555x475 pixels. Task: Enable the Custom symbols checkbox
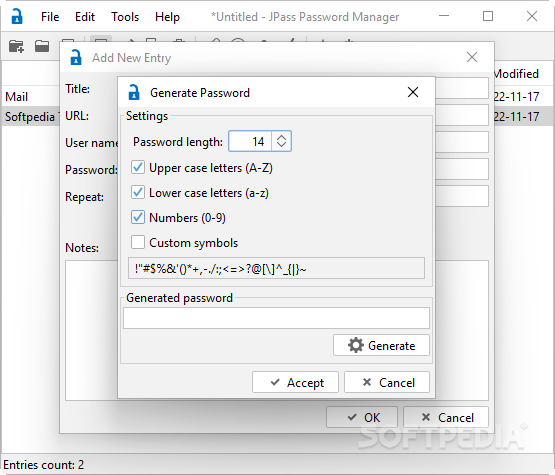[138, 242]
